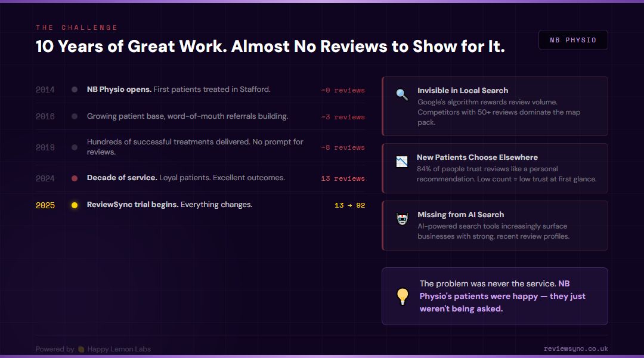Click 'AI-powered search tools increasingly surface' text
This screenshot has height=358, width=644.
pyautogui.click(x=493, y=226)
